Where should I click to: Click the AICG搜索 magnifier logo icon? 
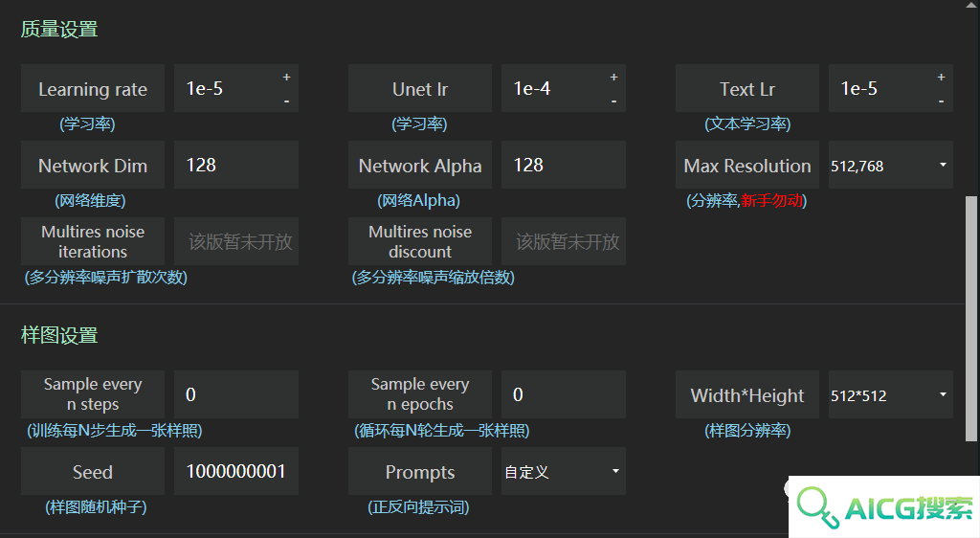click(817, 507)
